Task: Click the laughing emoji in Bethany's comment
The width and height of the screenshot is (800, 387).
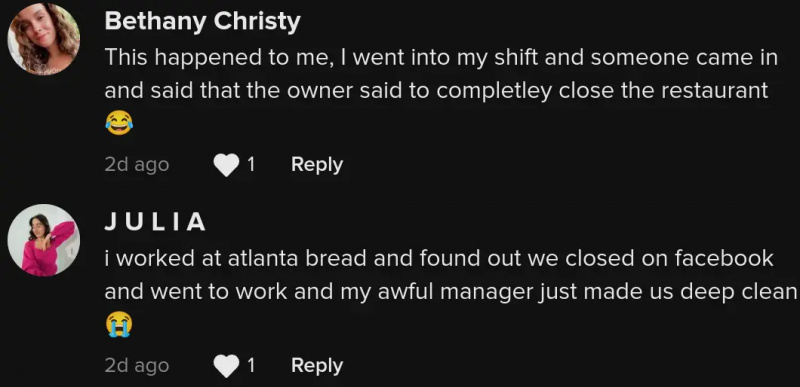Action: (x=119, y=123)
